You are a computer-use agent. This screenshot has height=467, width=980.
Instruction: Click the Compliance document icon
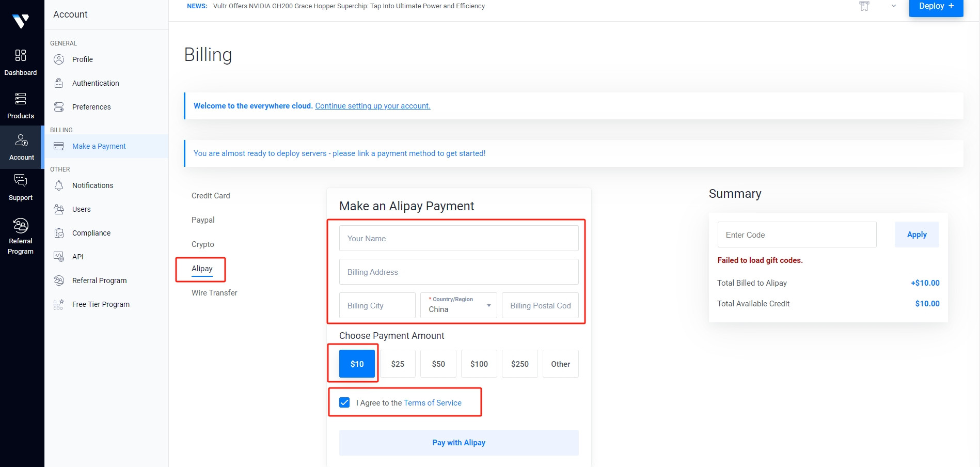[x=59, y=233]
